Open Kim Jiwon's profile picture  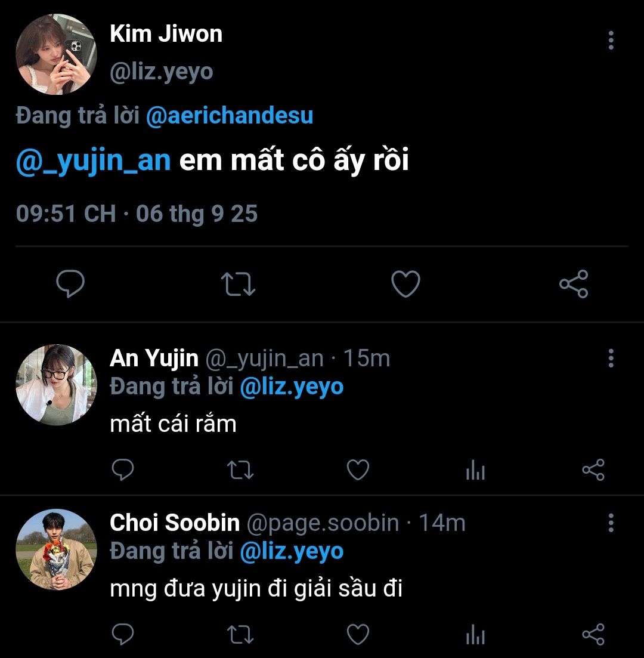pyautogui.click(x=56, y=55)
